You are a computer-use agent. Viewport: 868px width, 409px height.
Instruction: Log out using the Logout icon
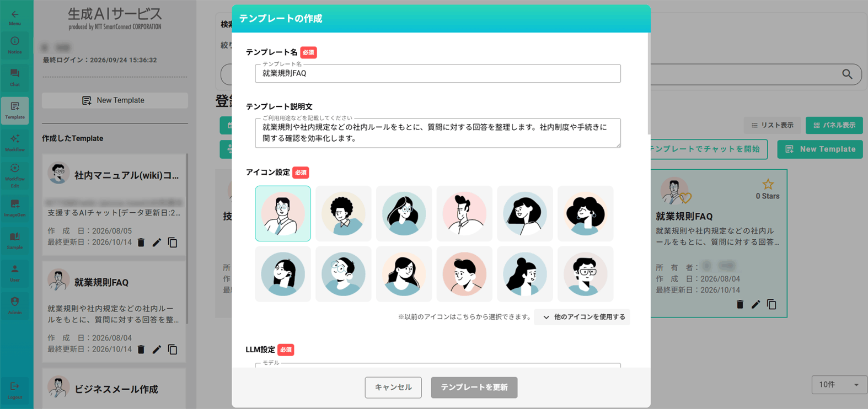[x=15, y=390]
